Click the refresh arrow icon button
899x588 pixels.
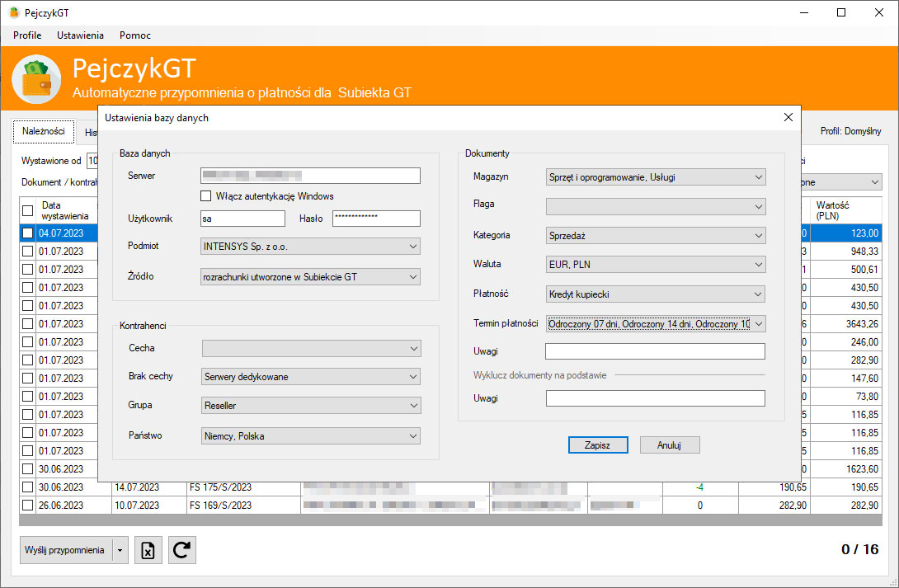point(181,550)
